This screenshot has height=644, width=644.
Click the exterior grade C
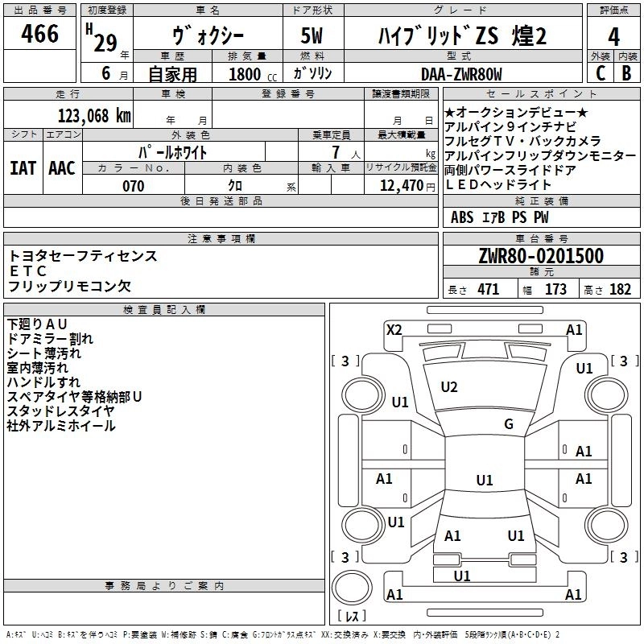[x=601, y=73]
